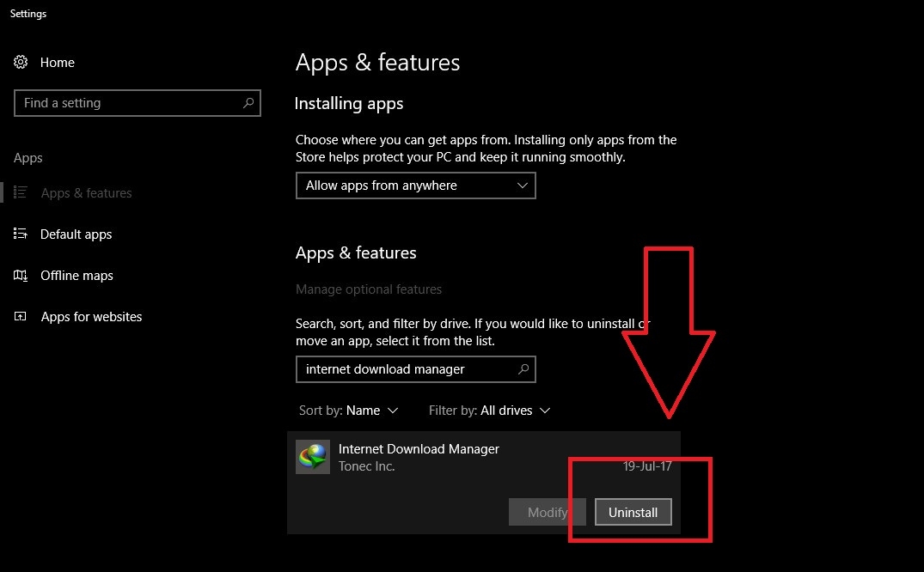Click the app search box containing internet download manager
924x572 pixels.
pos(415,369)
